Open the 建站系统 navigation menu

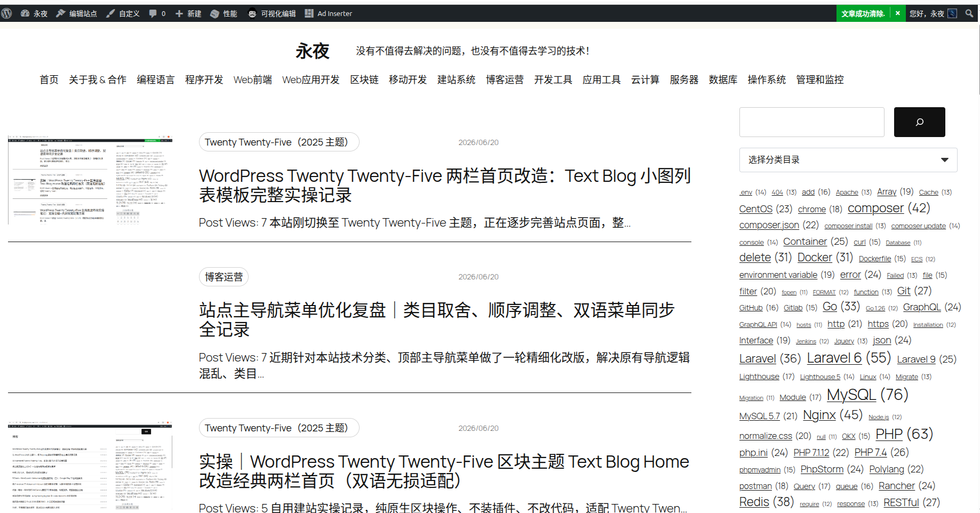[x=457, y=80]
